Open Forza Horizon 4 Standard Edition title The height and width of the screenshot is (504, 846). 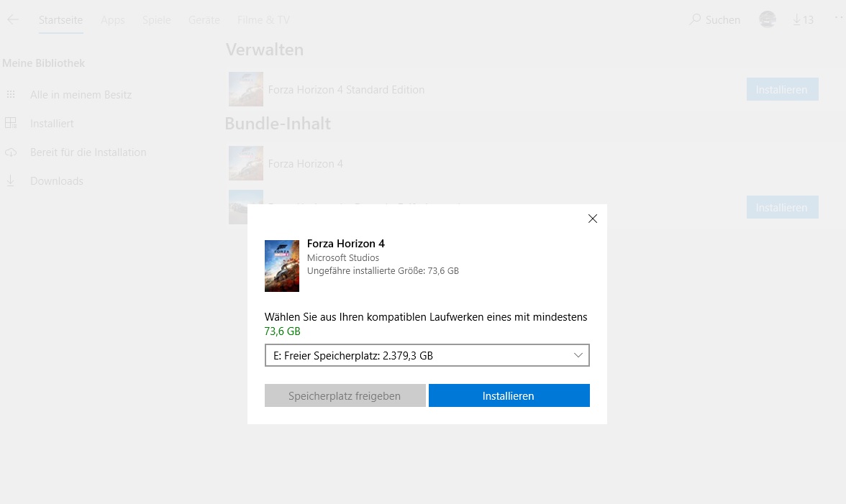pyautogui.click(x=347, y=89)
